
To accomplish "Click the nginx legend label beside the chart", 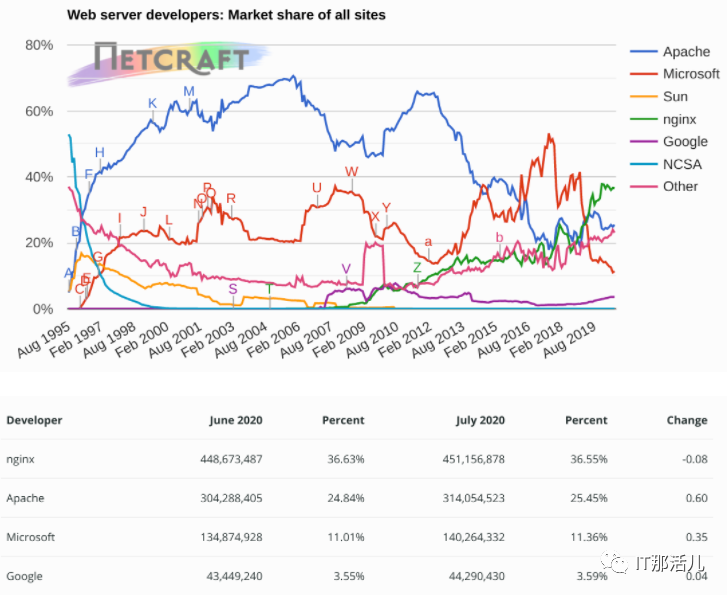I will pos(679,119).
